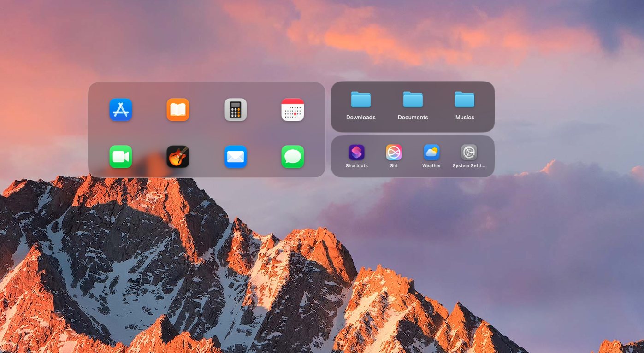
Task: Open the Musics folder icon
Action: pos(465,100)
